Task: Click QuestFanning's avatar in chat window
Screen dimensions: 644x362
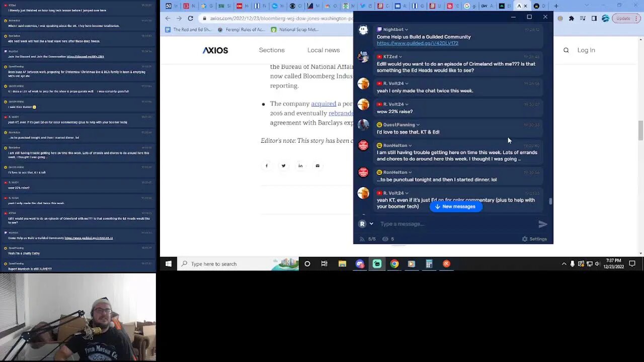Action: coord(363,125)
